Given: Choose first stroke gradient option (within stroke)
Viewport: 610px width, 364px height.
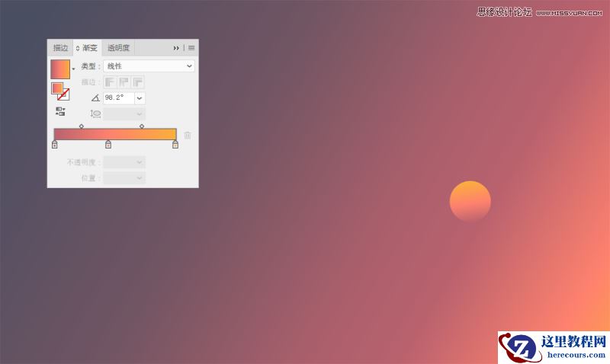Looking at the screenshot, I should tap(110, 82).
